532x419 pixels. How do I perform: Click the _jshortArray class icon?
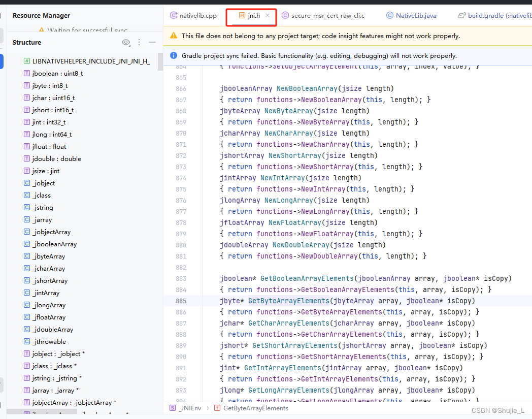pyautogui.click(x=27, y=281)
